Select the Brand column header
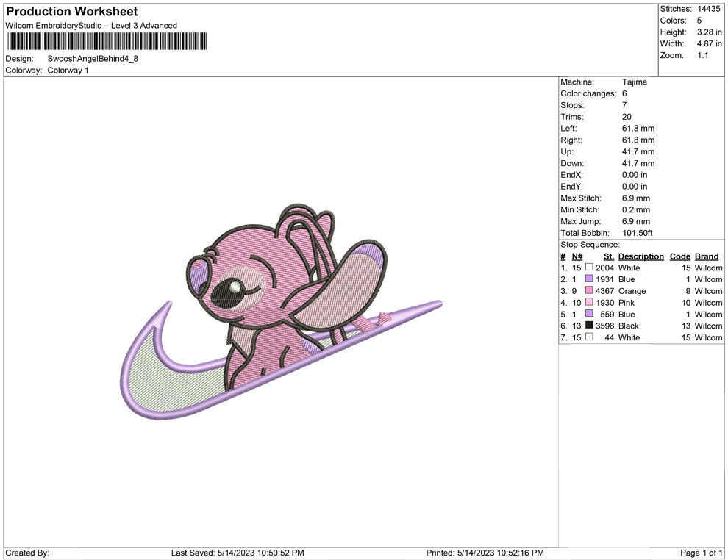The width and height of the screenshot is (728, 560). click(x=707, y=256)
